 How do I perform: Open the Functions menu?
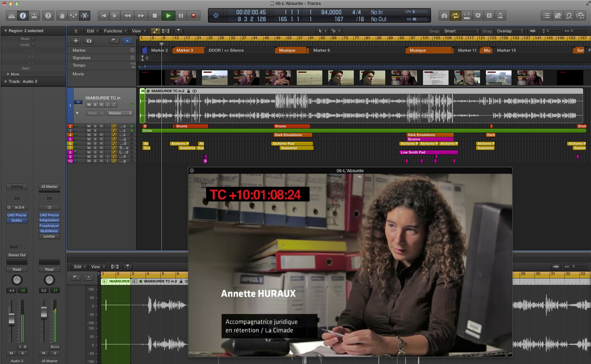click(114, 31)
